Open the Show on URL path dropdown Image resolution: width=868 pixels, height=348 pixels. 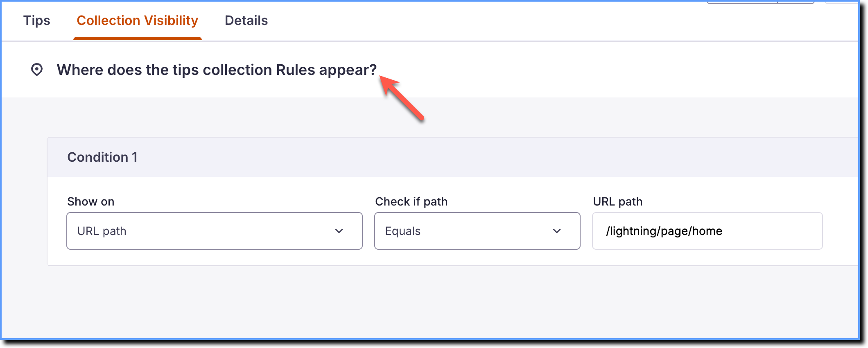coord(215,231)
